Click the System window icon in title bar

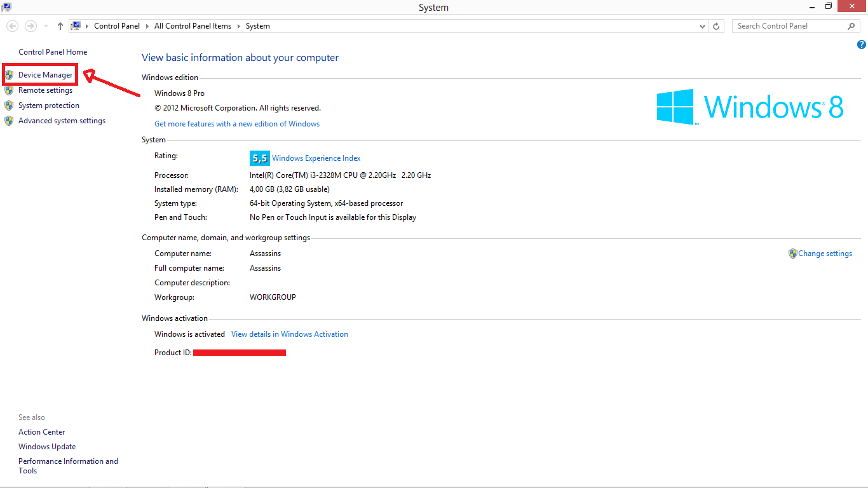click(6, 6)
